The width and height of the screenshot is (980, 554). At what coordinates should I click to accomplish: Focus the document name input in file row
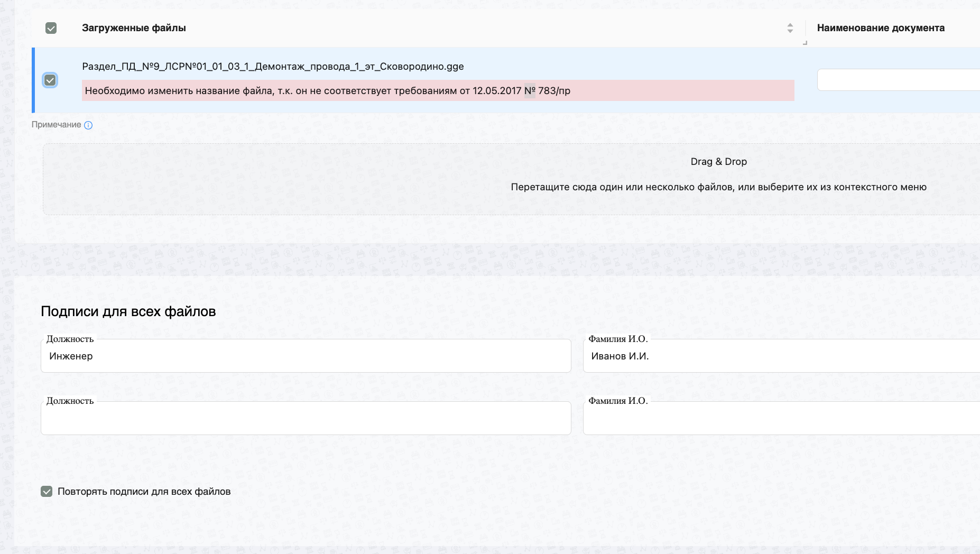click(898, 80)
